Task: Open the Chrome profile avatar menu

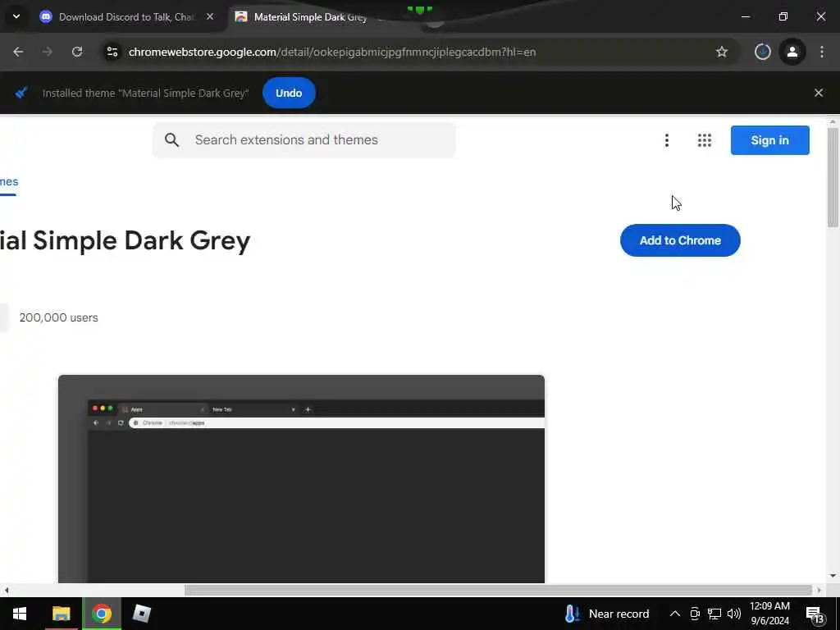Action: click(x=792, y=52)
